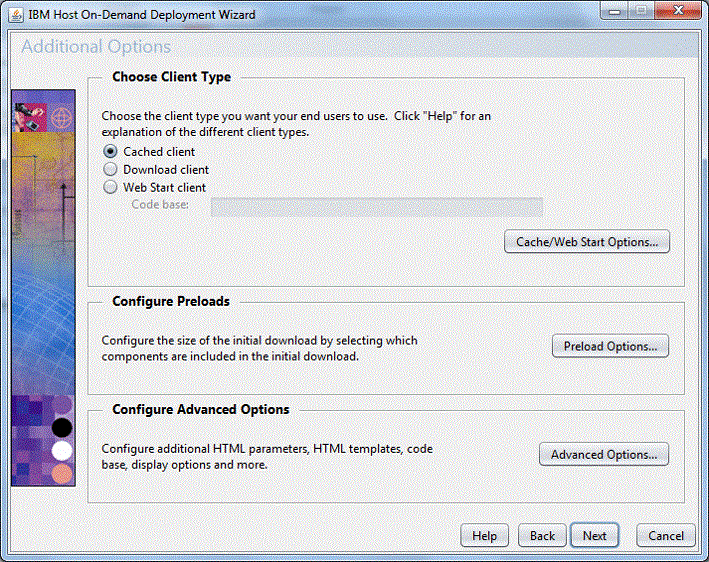Open the Preload Options dialog
This screenshot has width=709, height=562.
click(x=610, y=346)
